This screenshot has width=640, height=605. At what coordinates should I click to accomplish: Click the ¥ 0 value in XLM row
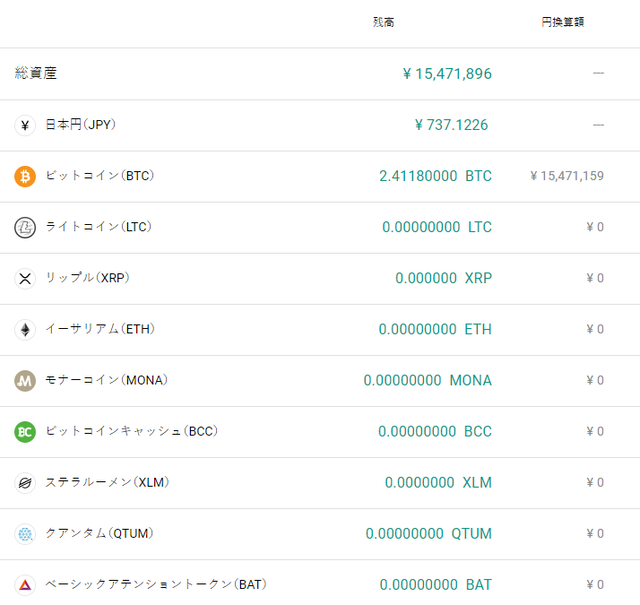595,483
